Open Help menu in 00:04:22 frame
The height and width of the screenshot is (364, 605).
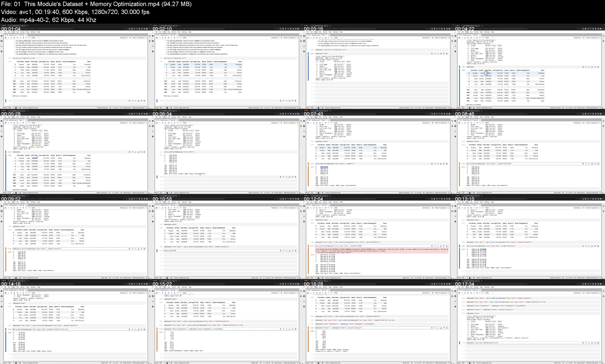(492, 32)
